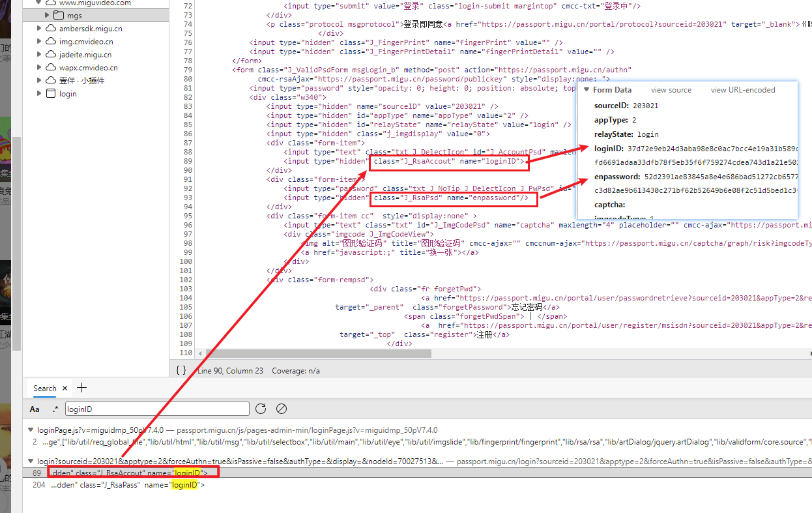This screenshot has width=812, height=513.
Task: Click the 注册 text on line 108
Action: click(x=484, y=334)
